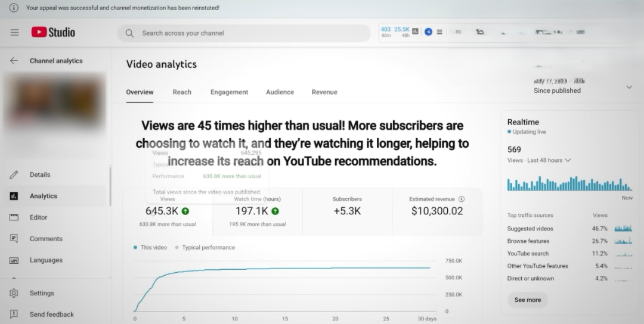Image resolution: width=644 pixels, height=324 pixels.
Task: Click the YouTube Studio logo
Action: [x=53, y=33]
